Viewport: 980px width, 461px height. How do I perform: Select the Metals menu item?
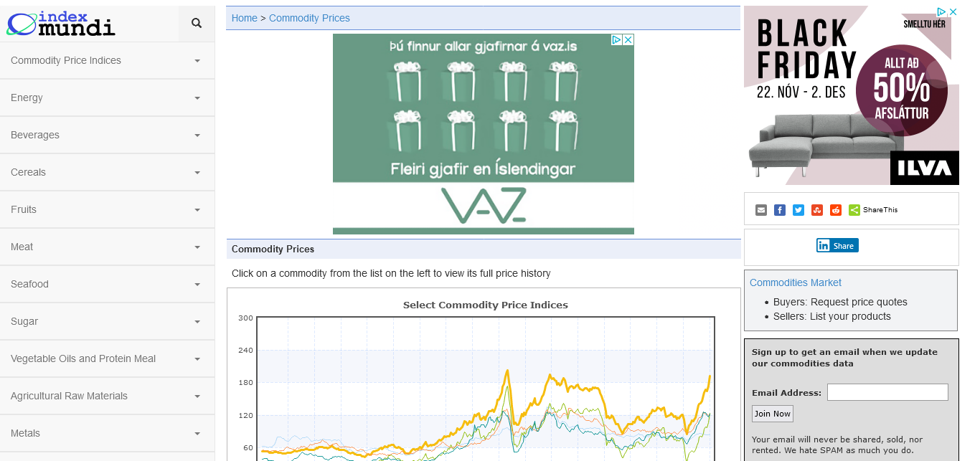pos(25,433)
